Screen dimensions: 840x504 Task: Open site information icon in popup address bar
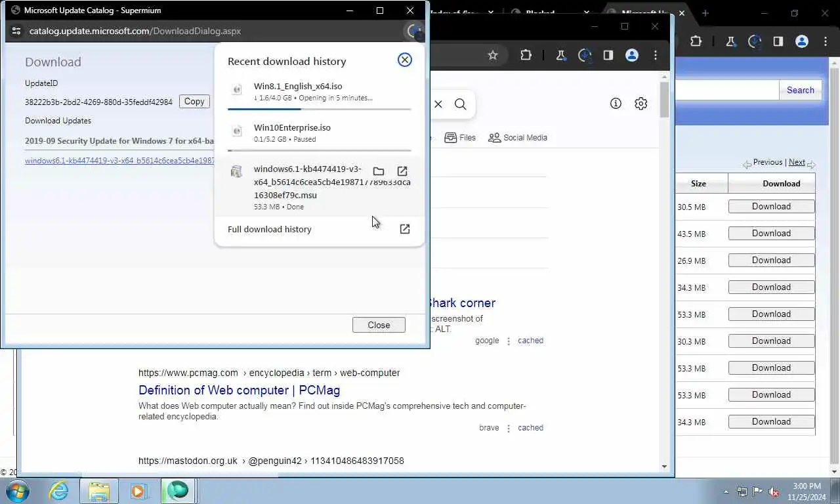click(16, 31)
